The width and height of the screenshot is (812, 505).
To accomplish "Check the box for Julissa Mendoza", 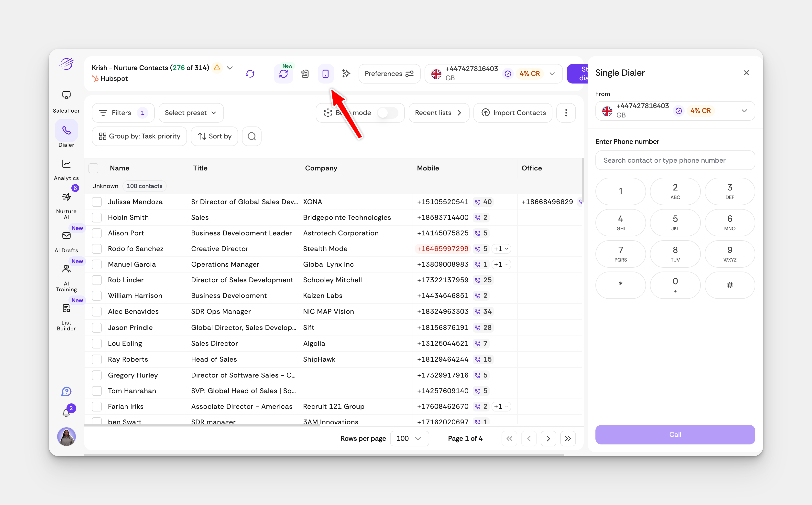I will (x=97, y=202).
